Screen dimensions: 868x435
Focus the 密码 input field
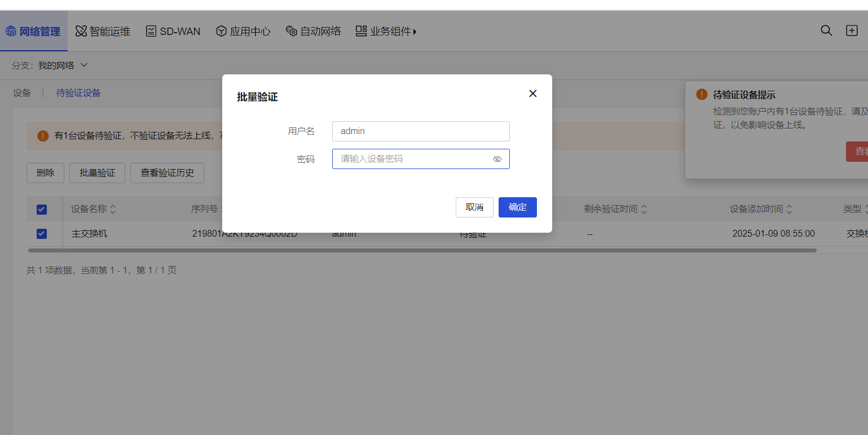(421, 159)
